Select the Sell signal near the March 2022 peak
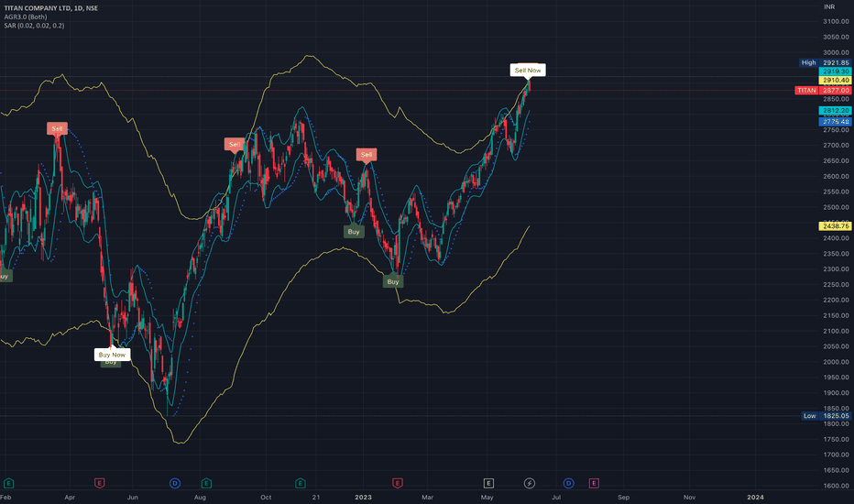The width and height of the screenshot is (854, 504). pyautogui.click(x=57, y=128)
